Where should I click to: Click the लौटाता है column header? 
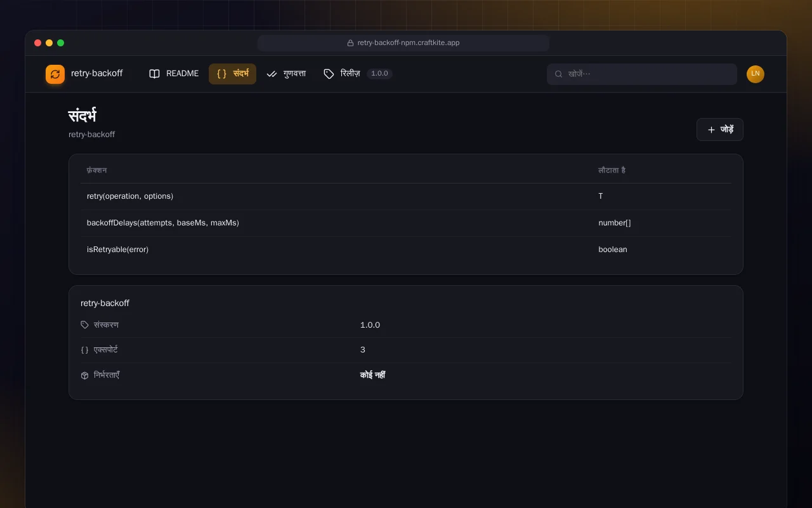[612, 170]
